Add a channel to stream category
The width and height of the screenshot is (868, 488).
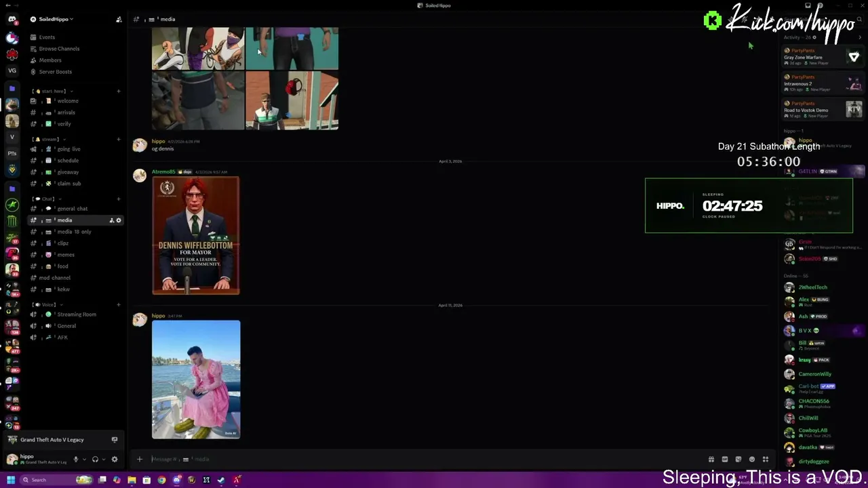(118, 139)
